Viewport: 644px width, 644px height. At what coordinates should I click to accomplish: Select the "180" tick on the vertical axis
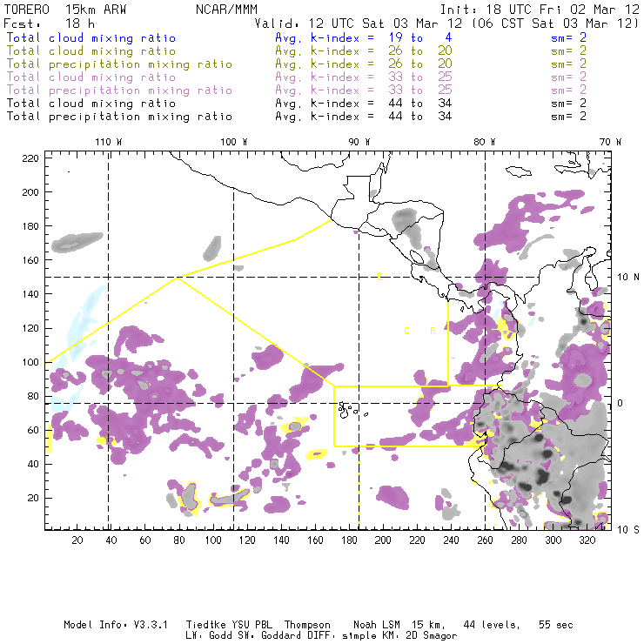30,226
